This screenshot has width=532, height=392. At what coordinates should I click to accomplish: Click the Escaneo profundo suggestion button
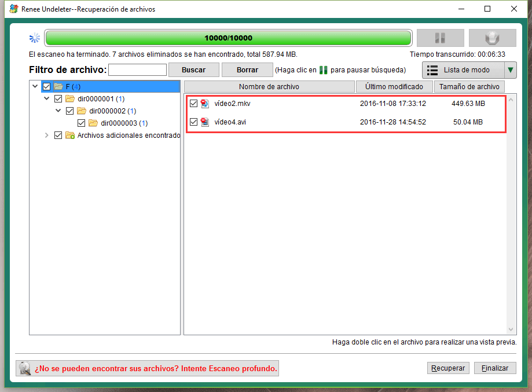[x=147, y=368]
